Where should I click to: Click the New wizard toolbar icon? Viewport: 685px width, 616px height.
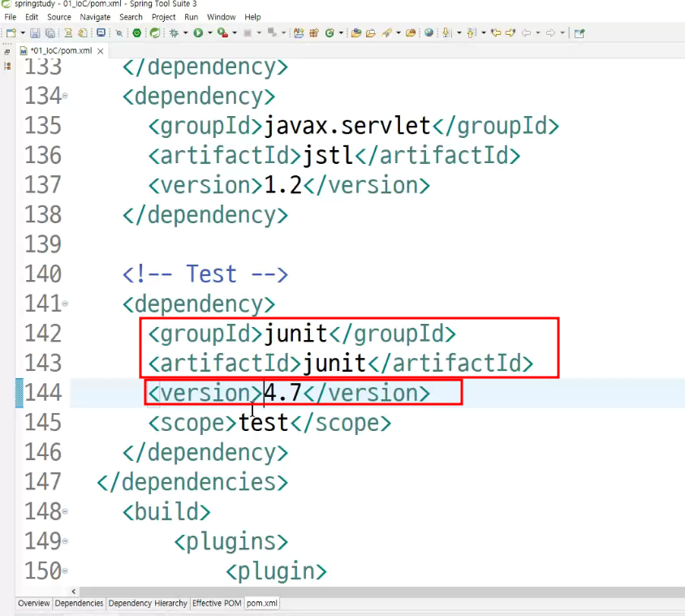[11, 33]
